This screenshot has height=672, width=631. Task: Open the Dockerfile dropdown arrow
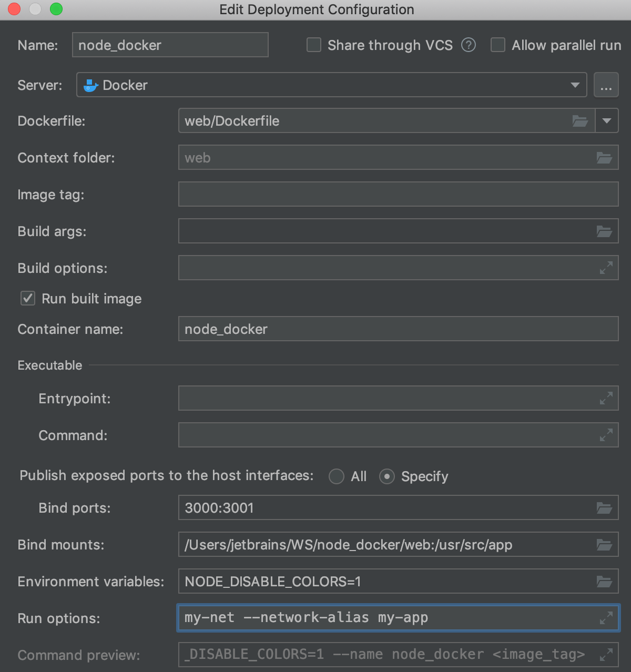(607, 121)
